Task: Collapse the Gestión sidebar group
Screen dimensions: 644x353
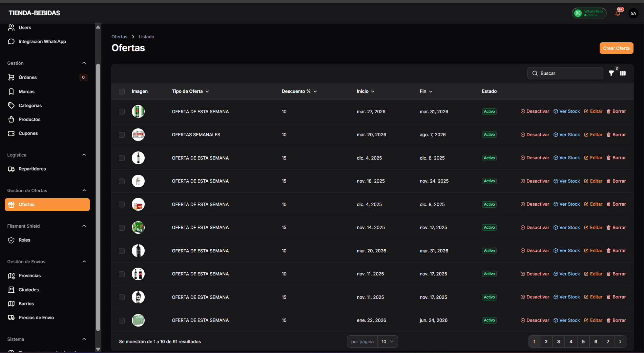Action: (x=84, y=63)
